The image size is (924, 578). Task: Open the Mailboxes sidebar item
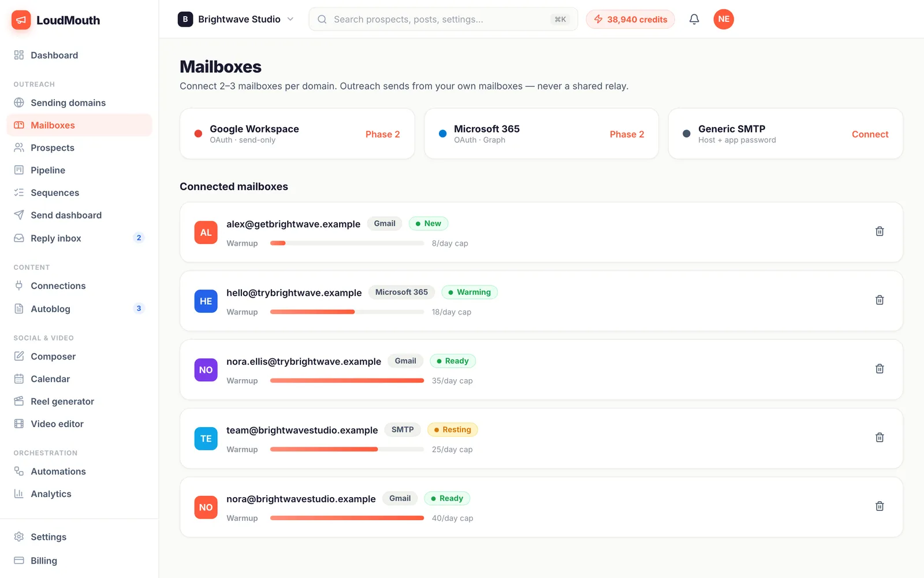click(x=79, y=125)
